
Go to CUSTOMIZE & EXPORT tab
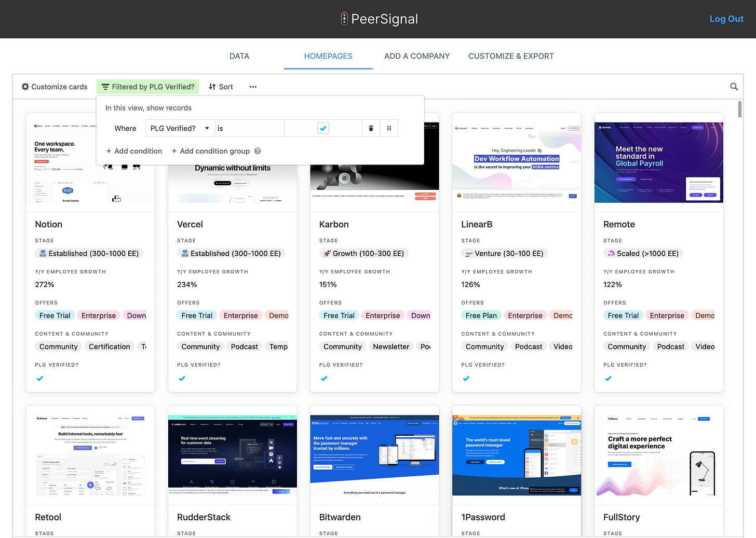point(511,56)
